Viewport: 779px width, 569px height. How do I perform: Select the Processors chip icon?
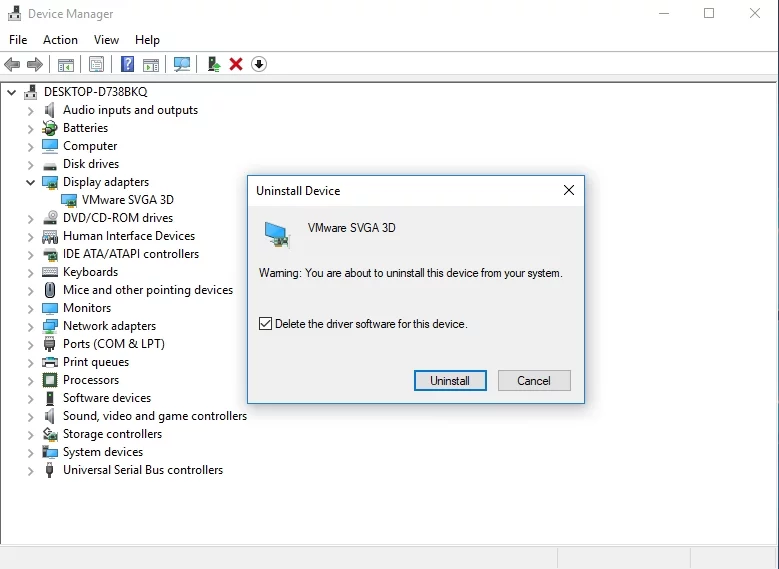[x=50, y=380]
